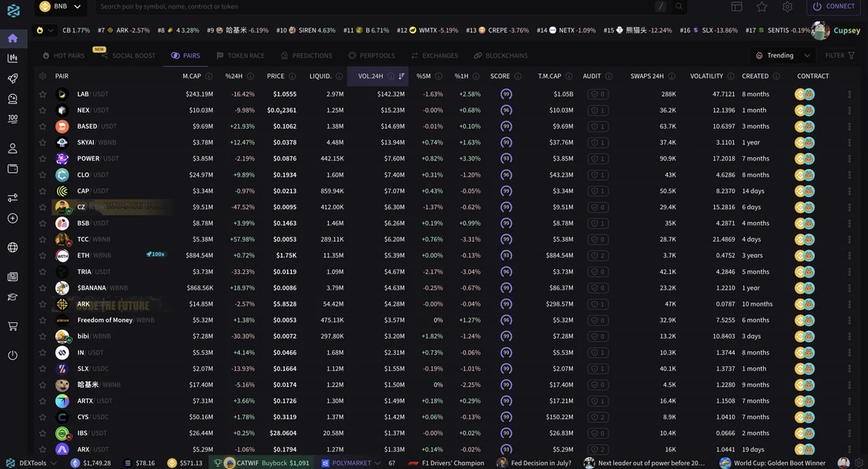Switch to HOT PAIRS tab
The height and width of the screenshot is (469, 868).
pos(64,55)
